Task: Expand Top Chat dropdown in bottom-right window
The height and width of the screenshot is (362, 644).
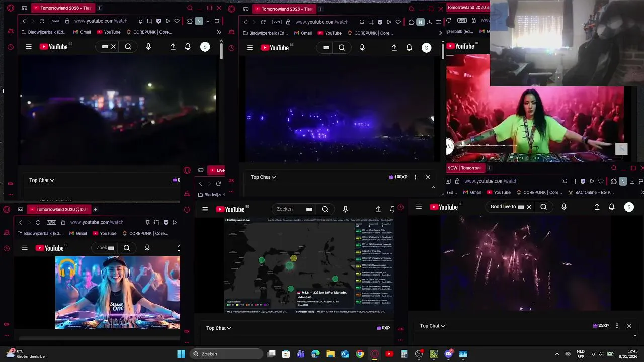Action: click(433, 326)
